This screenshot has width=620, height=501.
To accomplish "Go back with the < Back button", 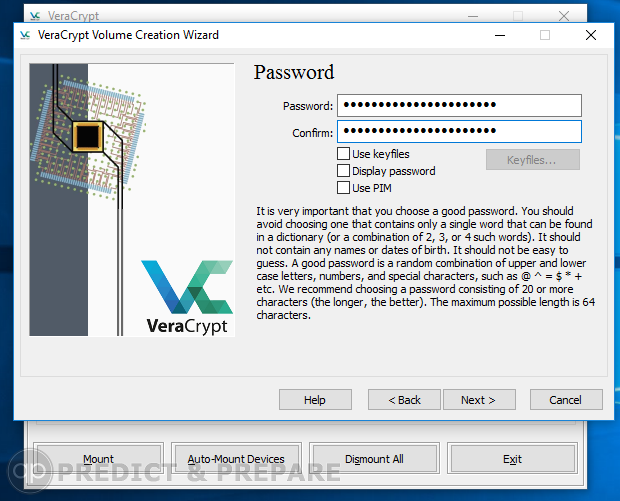I will click(x=404, y=400).
